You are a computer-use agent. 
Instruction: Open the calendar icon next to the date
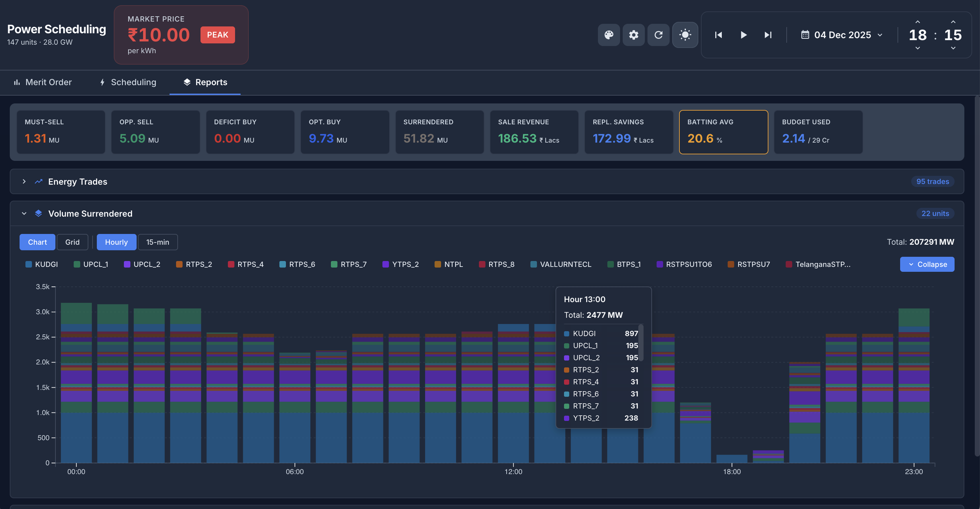(805, 35)
